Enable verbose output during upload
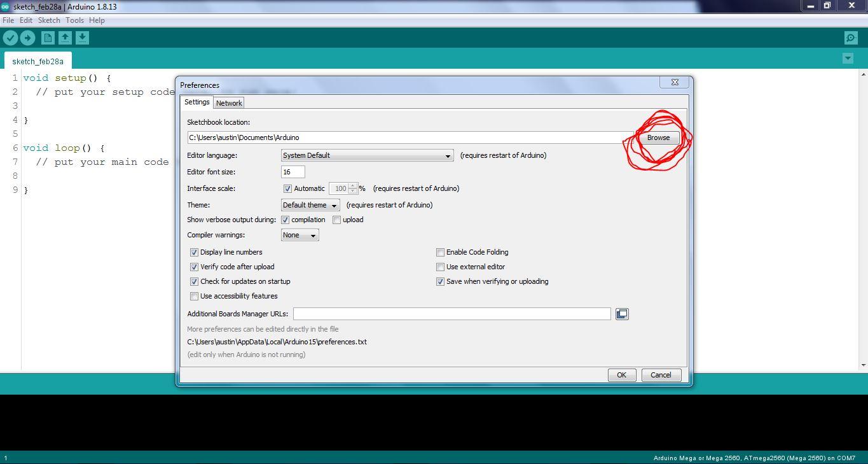Screen dimensions: 868x464 click(336, 220)
